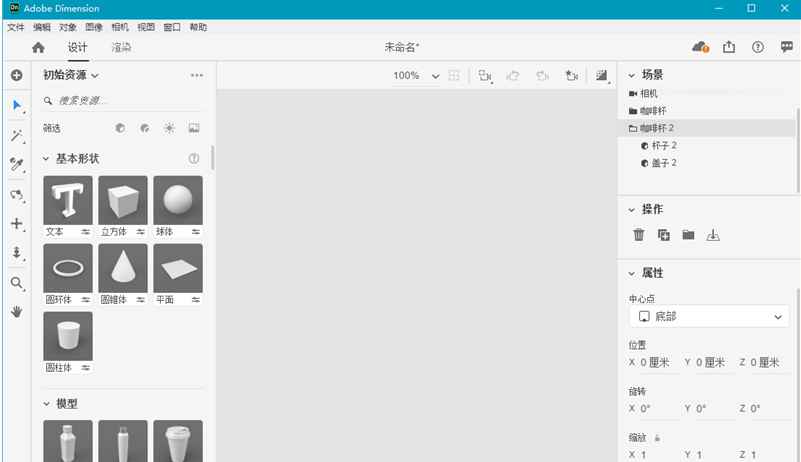Activate the Orbit camera tool
Viewport: 801px width, 462px height.
(x=16, y=195)
